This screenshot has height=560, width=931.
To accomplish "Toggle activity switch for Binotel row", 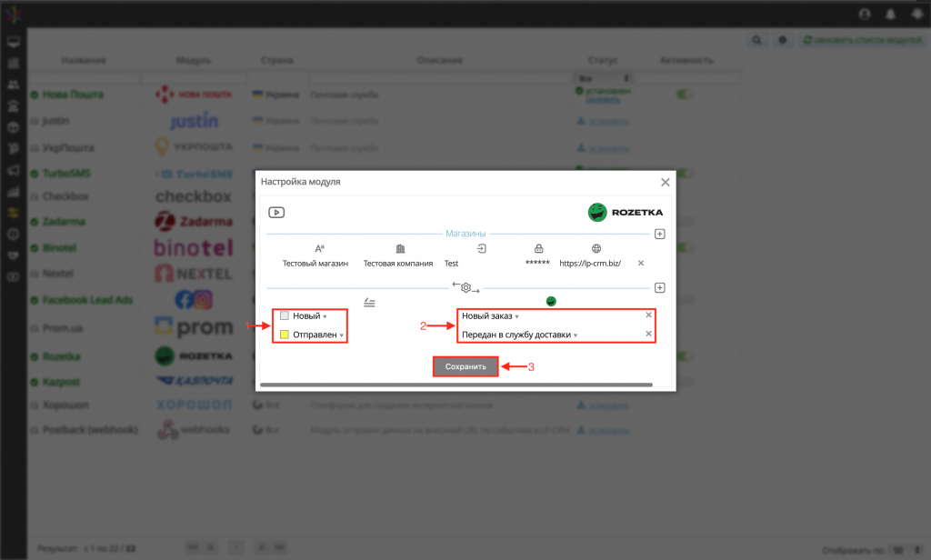I will click(x=685, y=247).
